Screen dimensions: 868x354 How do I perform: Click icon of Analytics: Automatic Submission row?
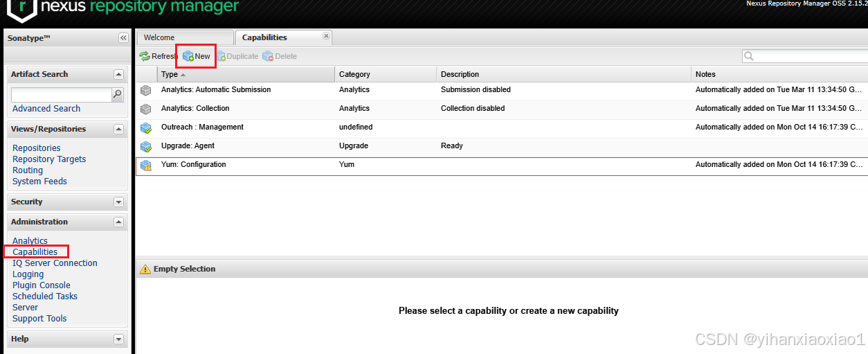(x=145, y=90)
